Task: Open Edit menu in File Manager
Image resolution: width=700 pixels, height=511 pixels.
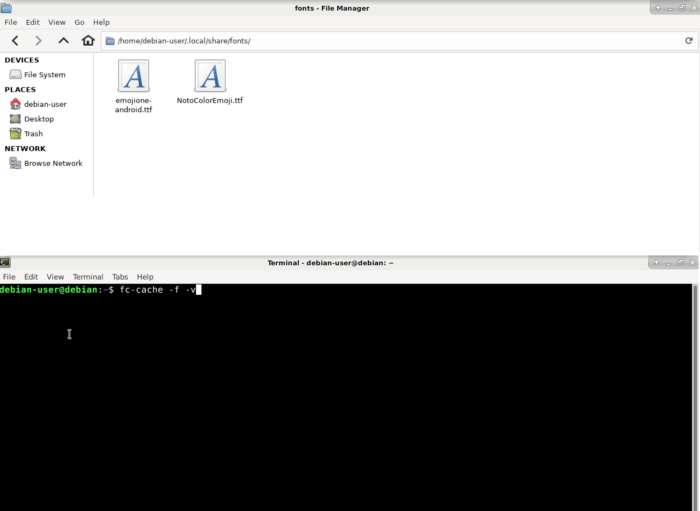Action: [x=32, y=22]
